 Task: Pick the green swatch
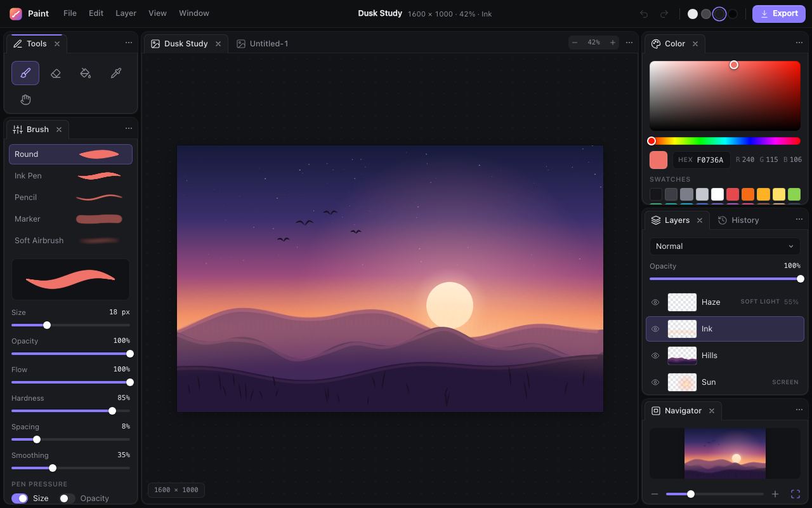pos(794,194)
